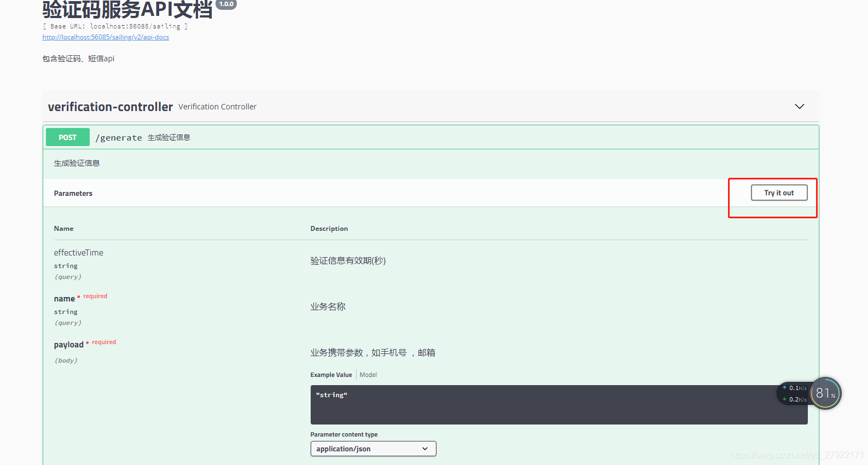
Task: Click the 81% floating monitor circle
Action: click(826, 393)
